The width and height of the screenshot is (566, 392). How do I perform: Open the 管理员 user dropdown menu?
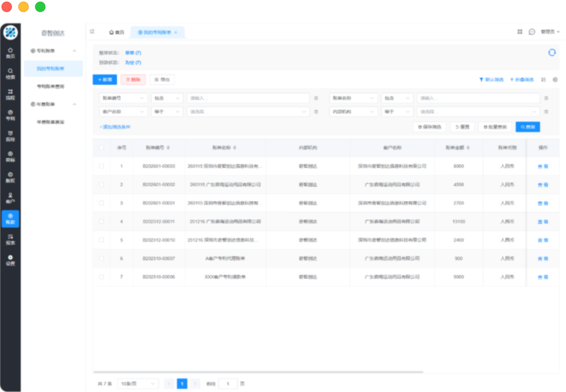point(549,32)
